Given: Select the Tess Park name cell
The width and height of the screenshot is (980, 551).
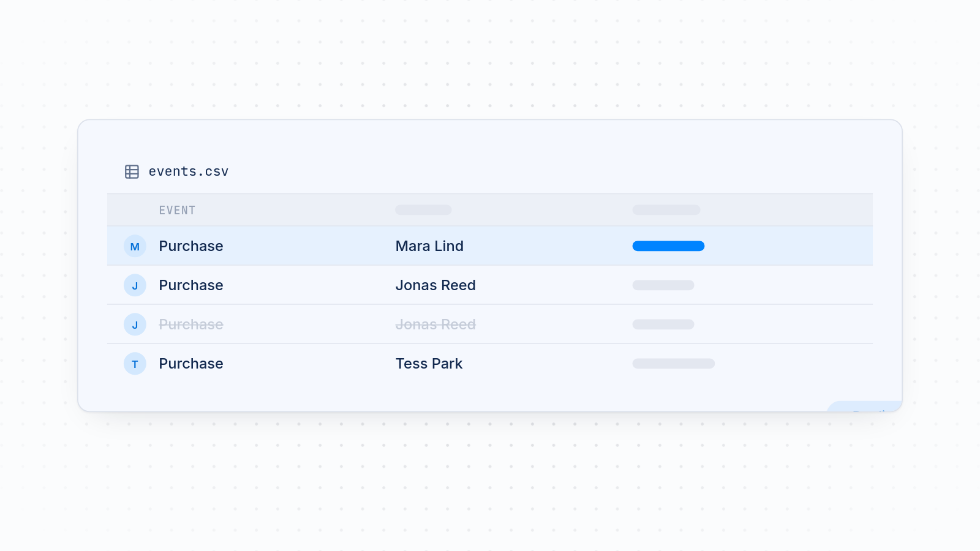Looking at the screenshot, I should coord(429,364).
